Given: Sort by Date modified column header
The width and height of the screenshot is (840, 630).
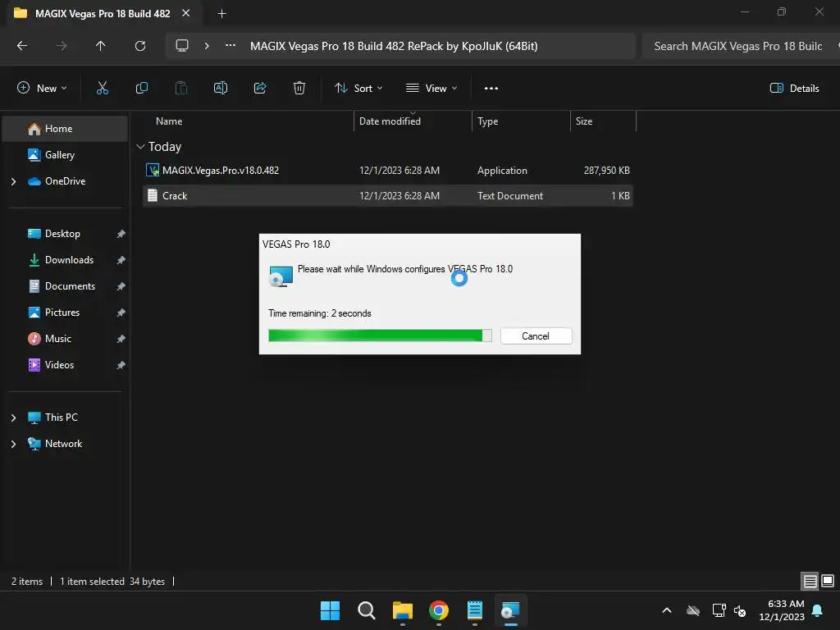Looking at the screenshot, I should [390, 121].
